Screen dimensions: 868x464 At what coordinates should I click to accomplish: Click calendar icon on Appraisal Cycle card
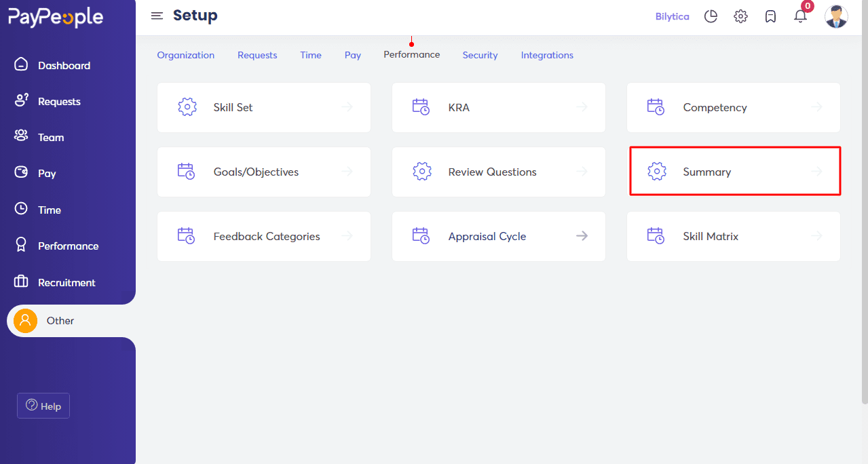coord(421,236)
